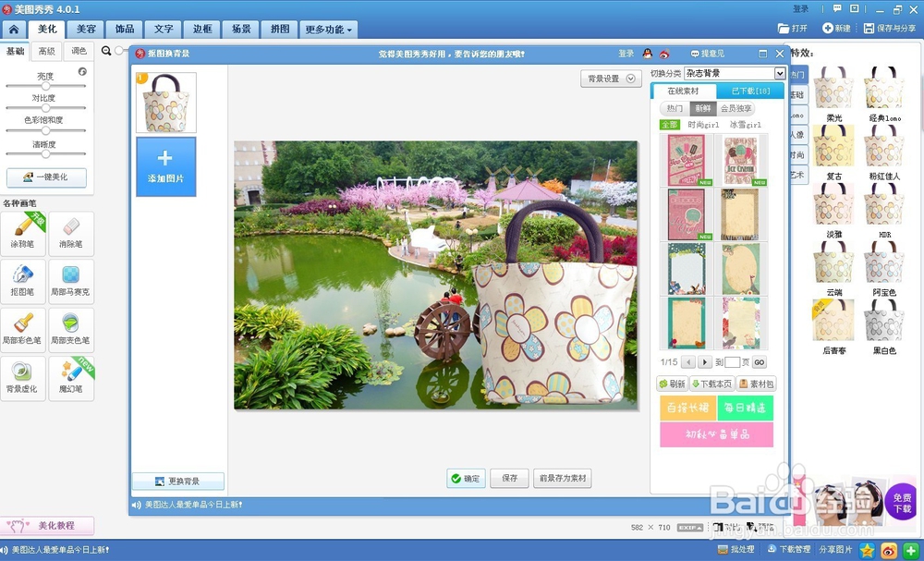Select the 背景虚化 background blur tool
924x561 pixels.
point(23,378)
